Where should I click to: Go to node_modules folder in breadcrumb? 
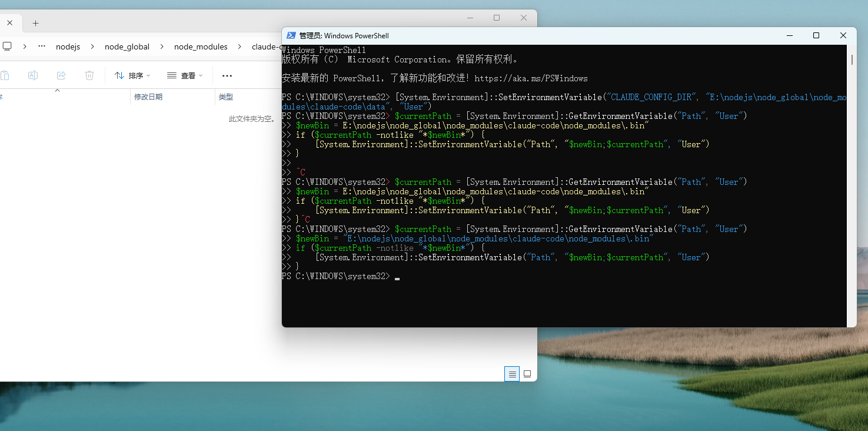pos(201,47)
